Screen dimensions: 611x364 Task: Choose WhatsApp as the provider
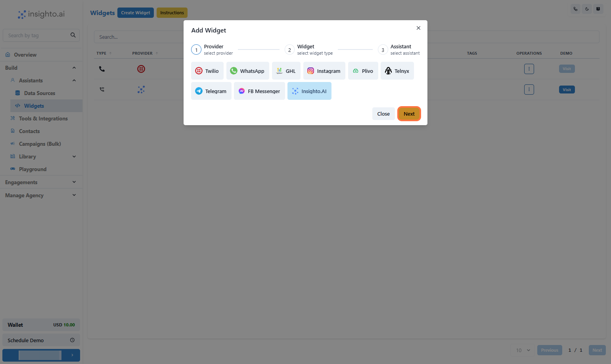point(248,71)
